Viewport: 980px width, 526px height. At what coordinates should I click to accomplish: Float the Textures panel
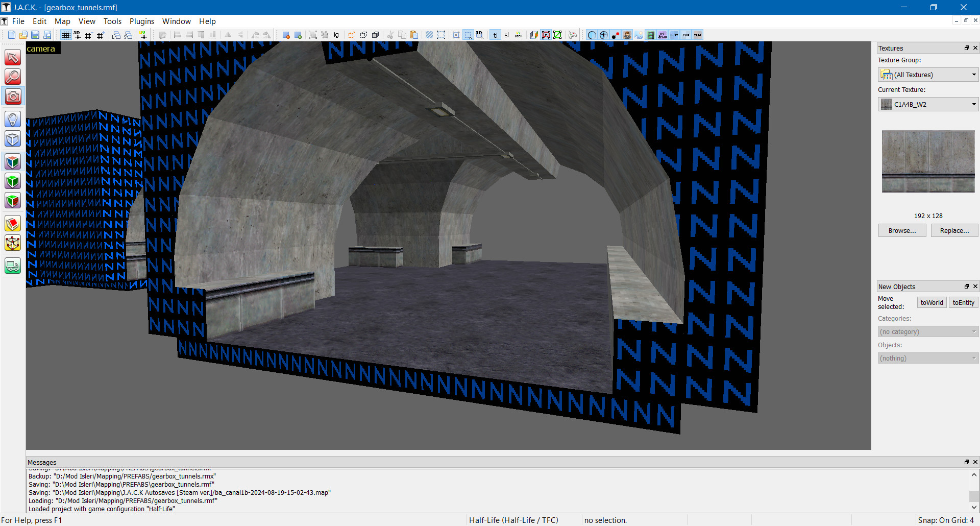966,48
